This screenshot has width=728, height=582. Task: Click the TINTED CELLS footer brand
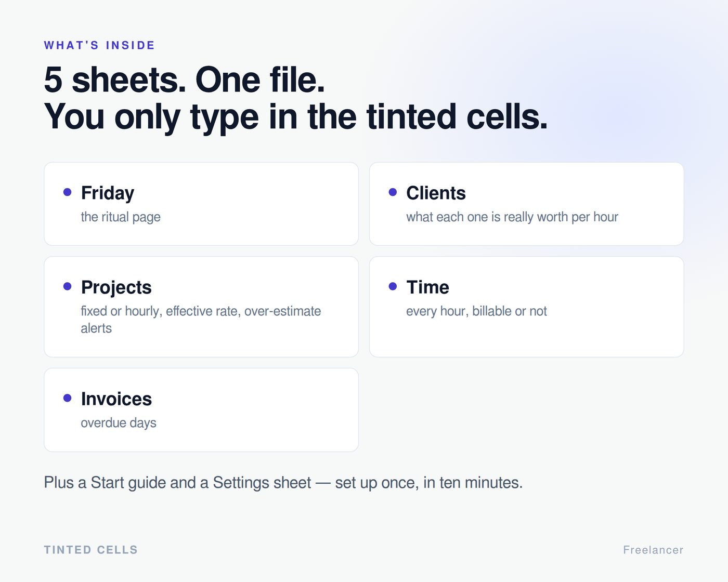90,550
